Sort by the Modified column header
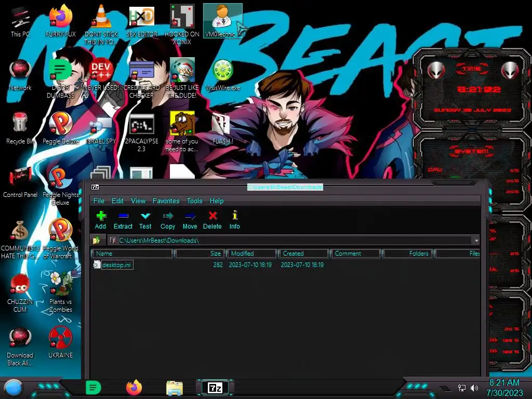 point(252,254)
